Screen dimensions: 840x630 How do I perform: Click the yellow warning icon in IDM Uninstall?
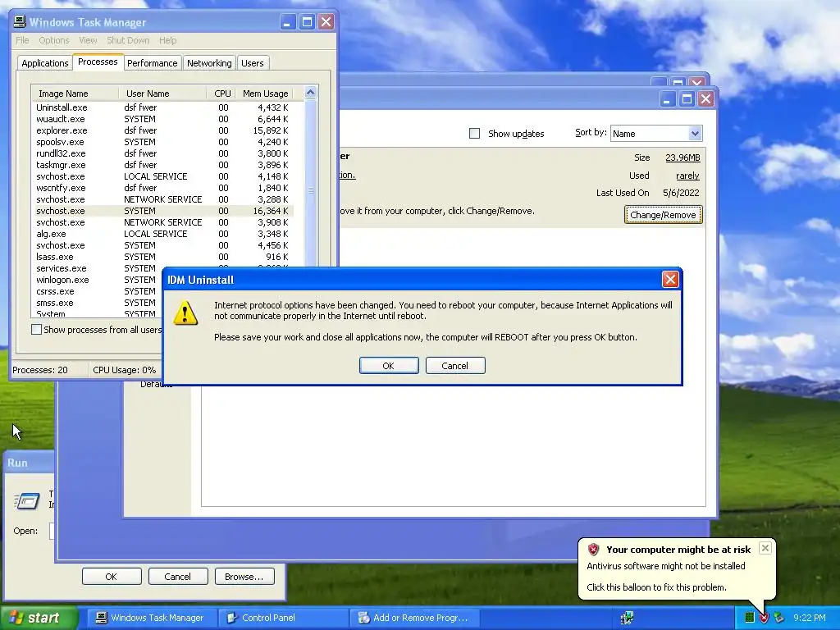coord(185,313)
